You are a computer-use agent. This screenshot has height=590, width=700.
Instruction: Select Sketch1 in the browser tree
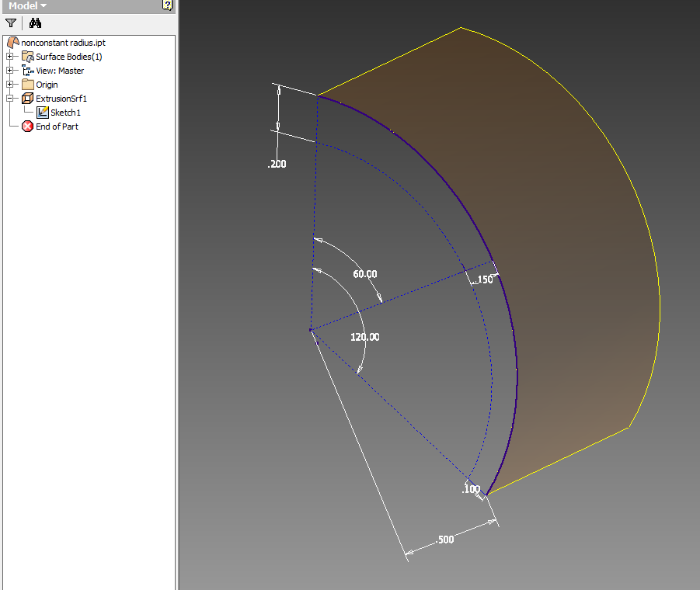click(68, 112)
